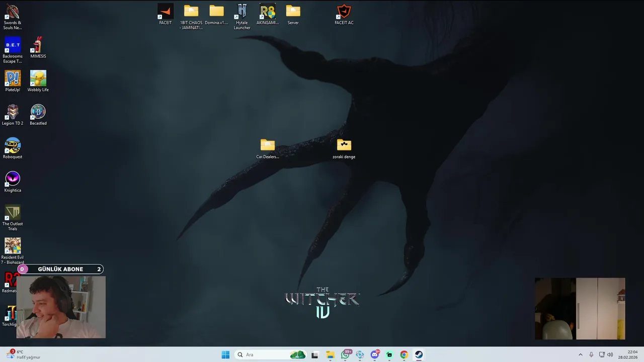644x362 pixels.
Task: Select The Outlast Trials shortcut
Action: tap(13, 218)
